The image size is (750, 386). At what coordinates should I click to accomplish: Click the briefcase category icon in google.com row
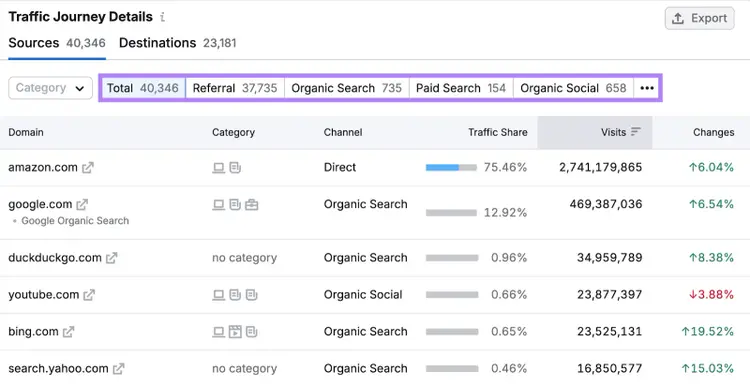pyautogui.click(x=252, y=205)
